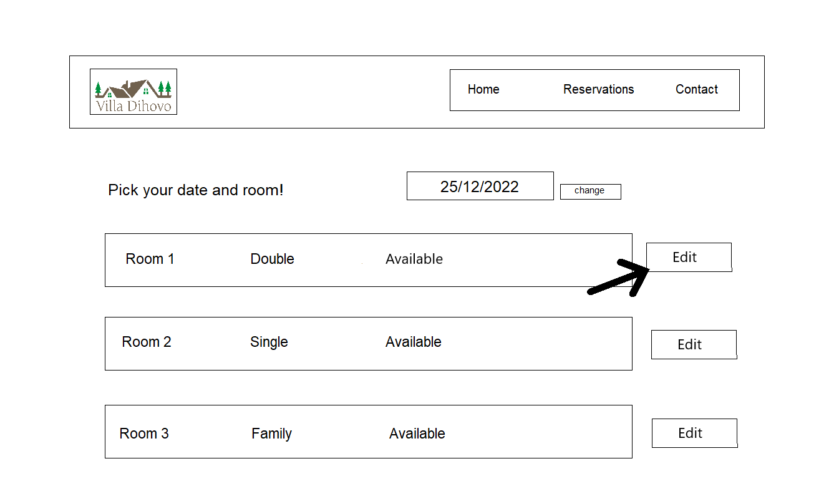
Task: Select the Room 3 label
Action: point(144,434)
